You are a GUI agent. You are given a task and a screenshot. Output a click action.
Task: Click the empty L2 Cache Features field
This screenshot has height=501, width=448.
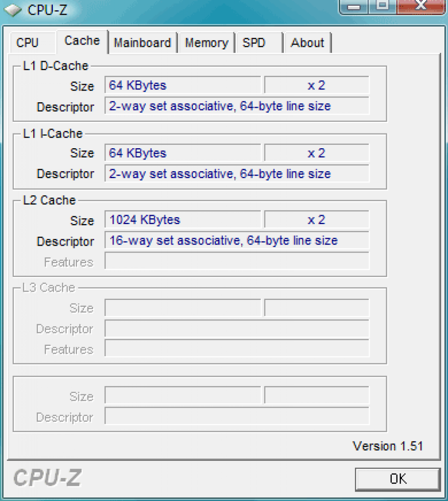(237, 261)
